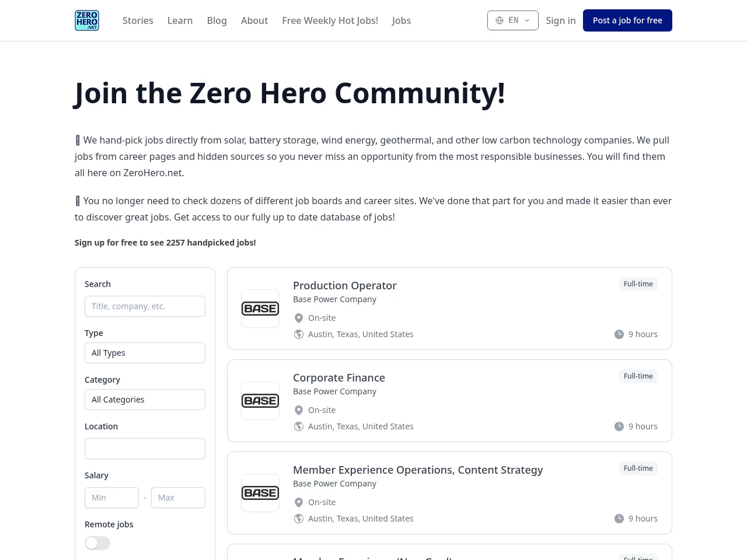Click Base Power Company under Production Operator

tap(334, 299)
